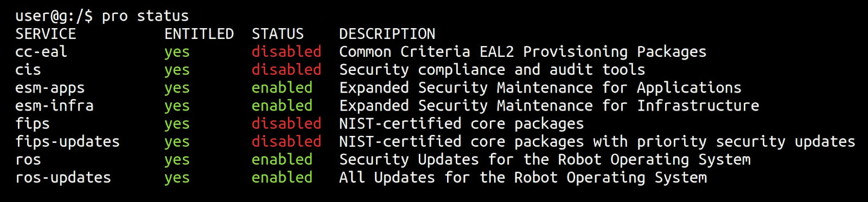Click the esm-infra service name
Viewport: 868px width, 202px height.
[x=54, y=106]
